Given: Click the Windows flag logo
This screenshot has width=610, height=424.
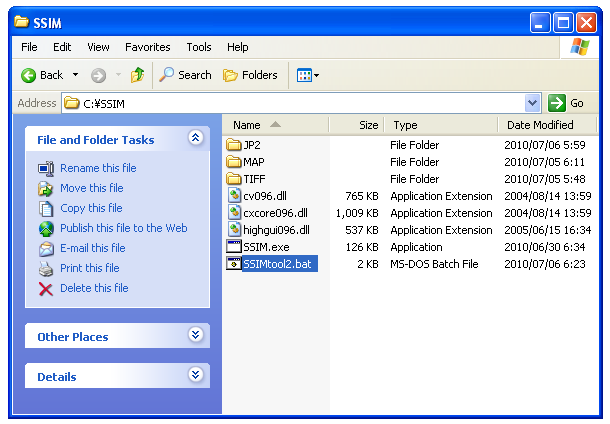Looking at the screenshot, I should [x=580, y=47].
